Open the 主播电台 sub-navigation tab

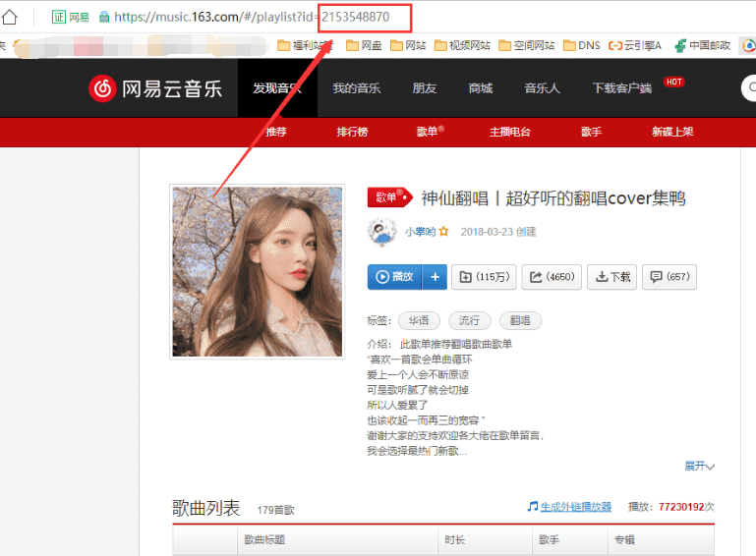(510, 132)
